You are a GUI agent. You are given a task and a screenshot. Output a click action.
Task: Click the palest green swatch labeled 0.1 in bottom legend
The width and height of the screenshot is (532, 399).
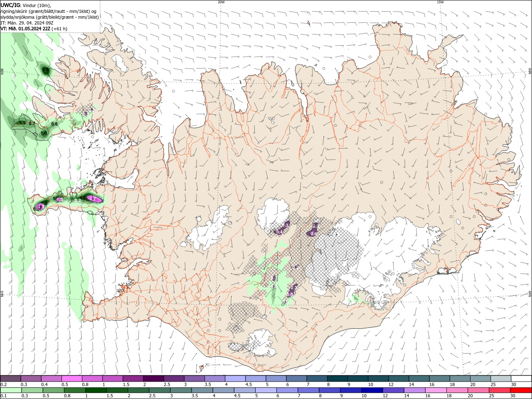point(11,390)
